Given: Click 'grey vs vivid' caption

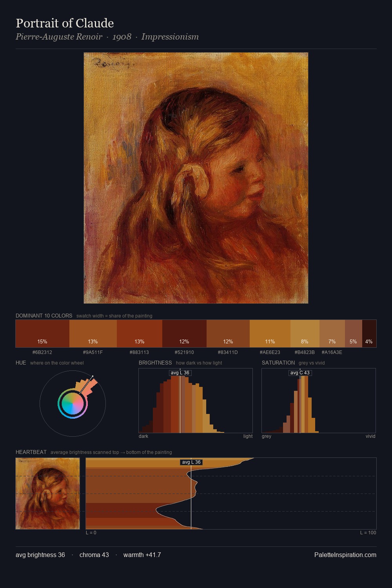Looking at the screenshot, I should (x=312, y=363).
